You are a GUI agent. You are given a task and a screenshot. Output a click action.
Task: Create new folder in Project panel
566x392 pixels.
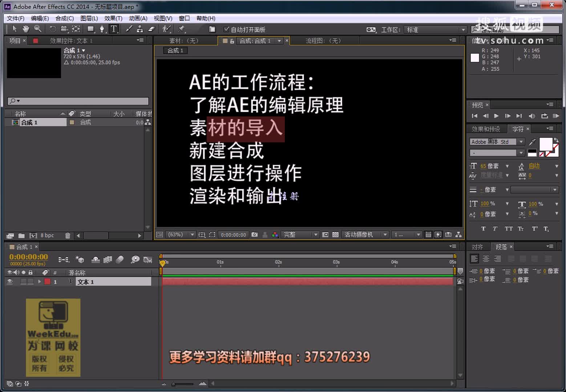21,236
